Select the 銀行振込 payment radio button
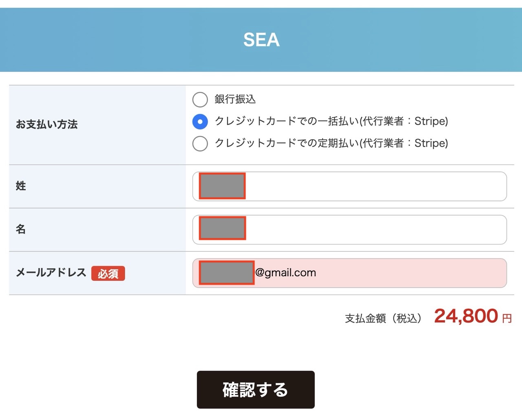Viewport: 522px width, 420px height. (200, 99)
